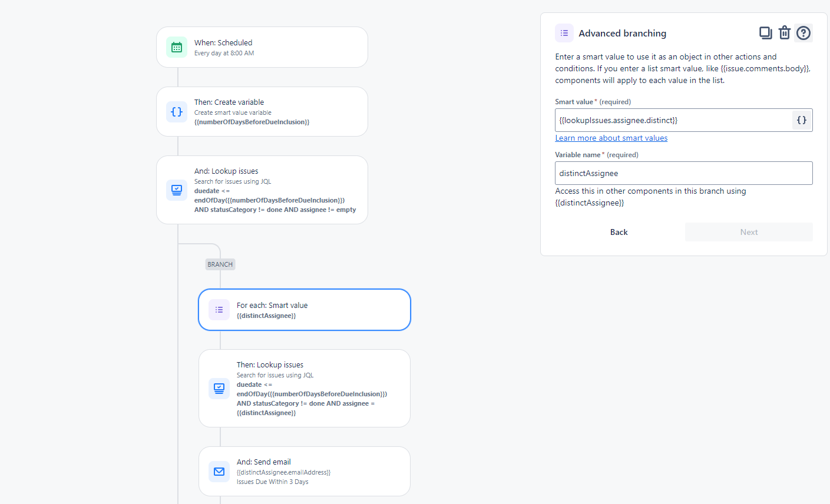Open help for Advanced branching
The height and width of the screenshot is (504, 830).
point(803,33)
